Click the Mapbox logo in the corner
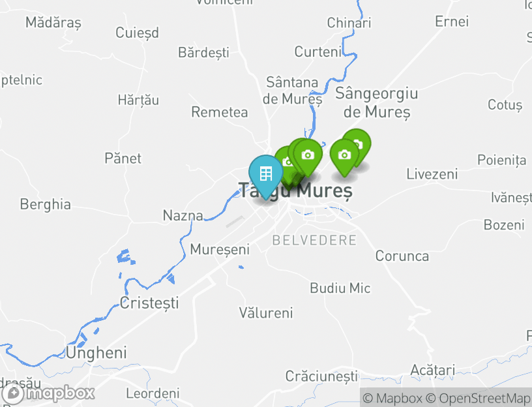Viewport: 532px width, 407px height. coord(48,394)
